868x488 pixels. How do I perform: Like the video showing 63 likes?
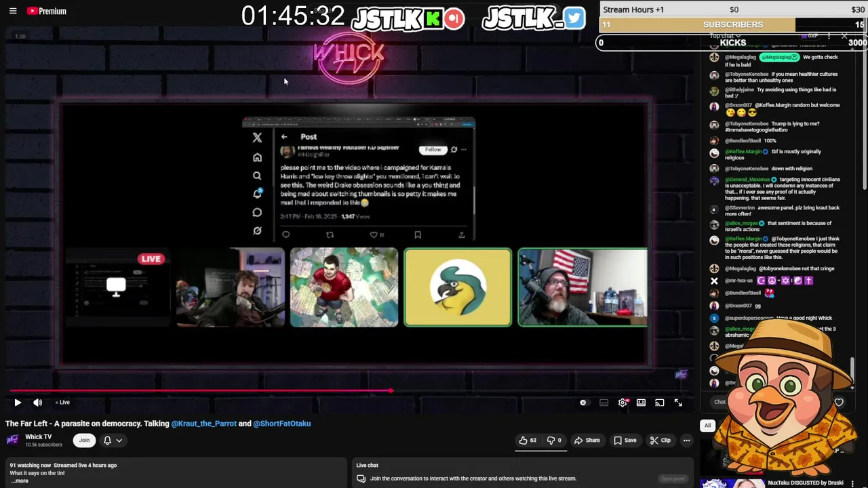528,441
